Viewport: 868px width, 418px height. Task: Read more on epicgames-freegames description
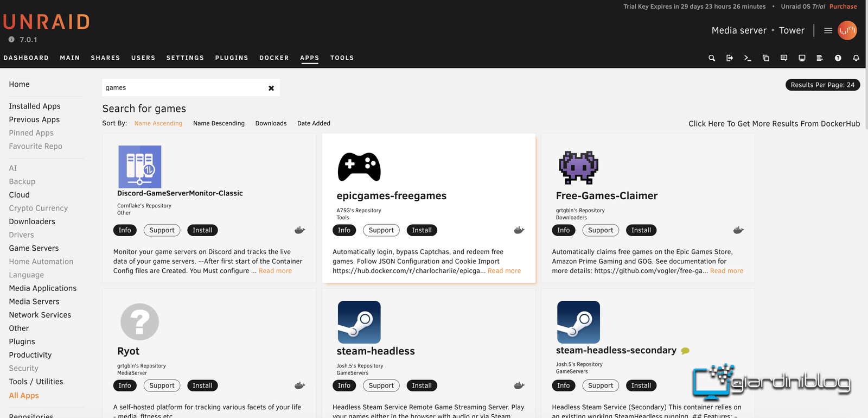click(x=504, y=271)
